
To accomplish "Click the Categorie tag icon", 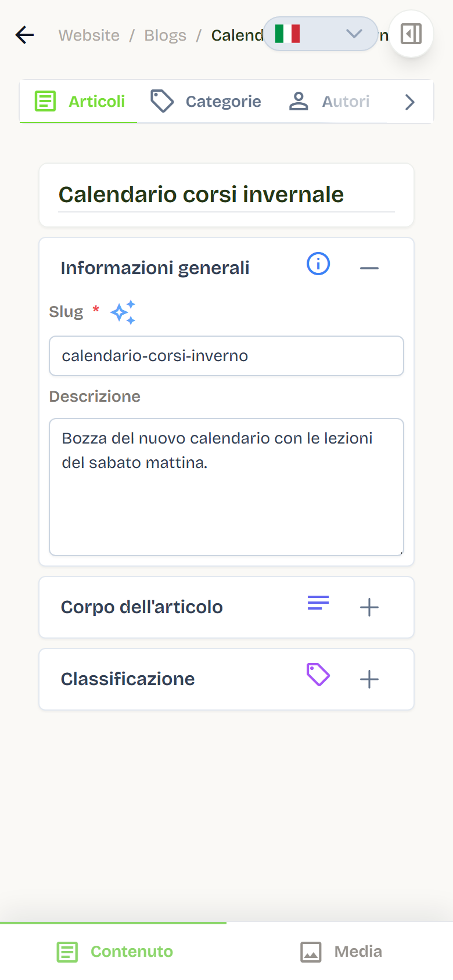I will click(x=162, y=101).
